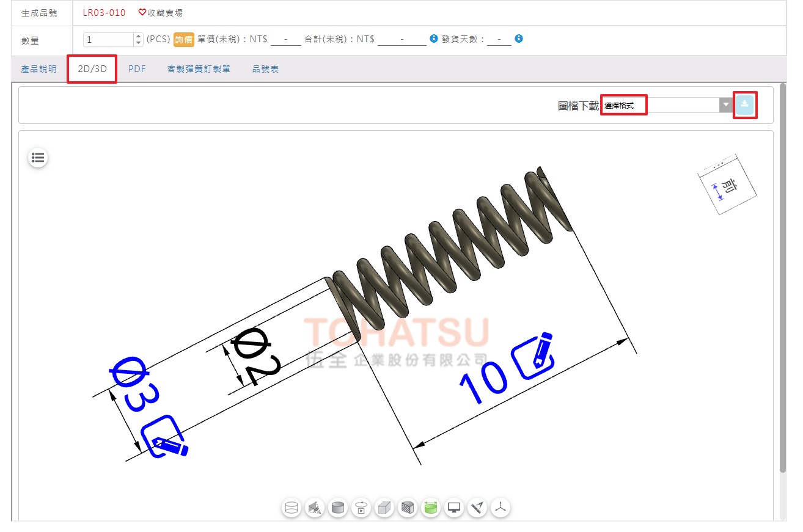
Task: Click 收藏賣場 favorite link
Action: click(x=161, y=12)
